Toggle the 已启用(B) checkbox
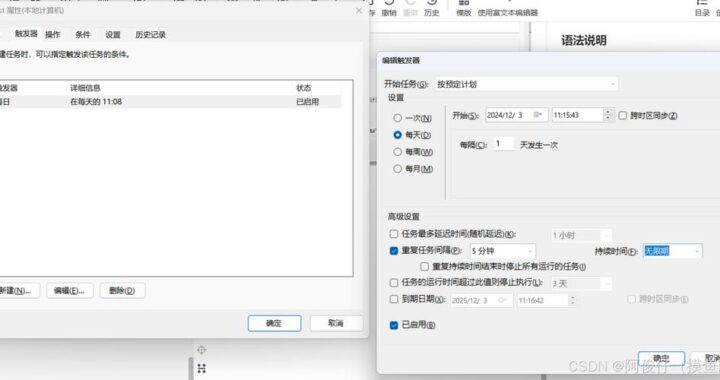This screenshot has width=720, height=380. pyautogui.click(x=394, y=325)
